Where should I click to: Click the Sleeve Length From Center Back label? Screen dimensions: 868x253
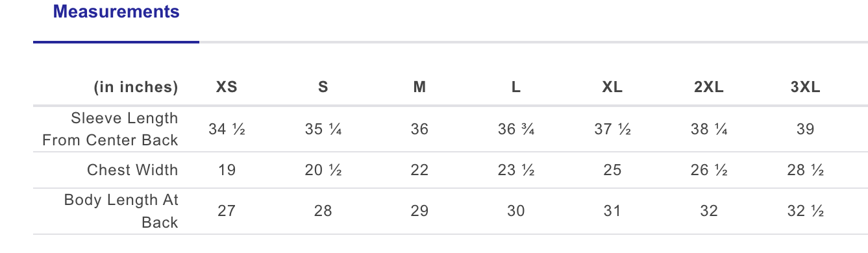110,129
